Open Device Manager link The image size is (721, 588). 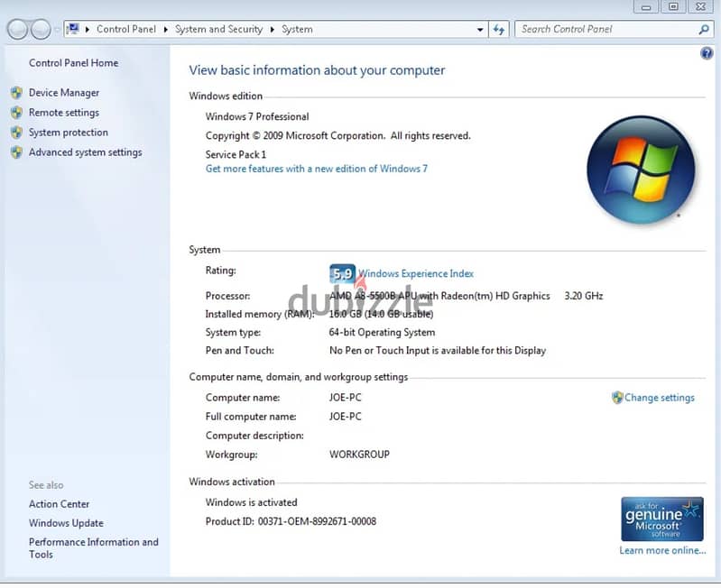pos(64,93)
